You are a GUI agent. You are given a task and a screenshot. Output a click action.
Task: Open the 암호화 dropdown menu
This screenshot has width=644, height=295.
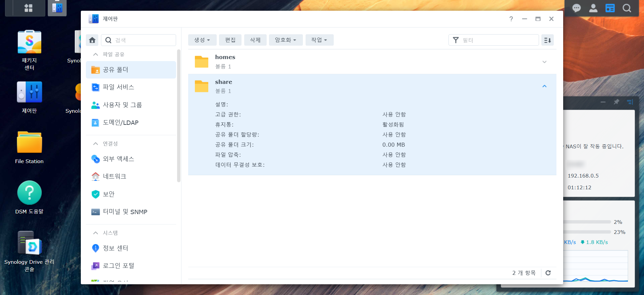(x=286, y=40)
